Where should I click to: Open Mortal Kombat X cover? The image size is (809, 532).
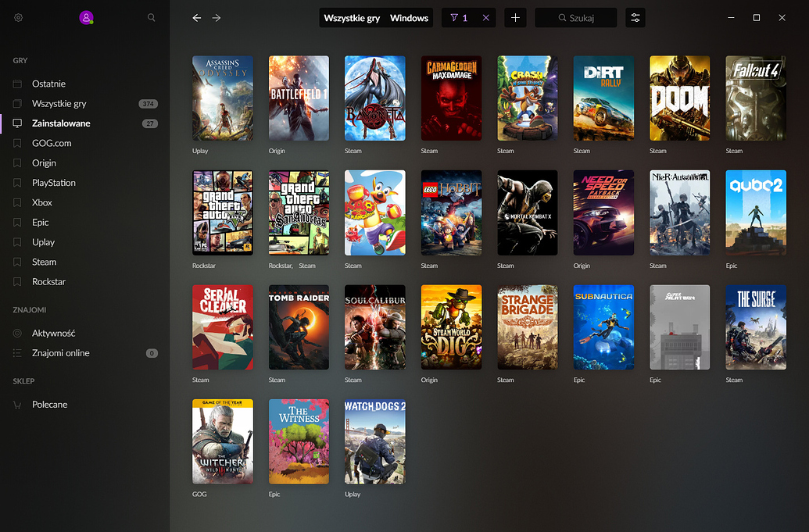[x=528, y=212]
